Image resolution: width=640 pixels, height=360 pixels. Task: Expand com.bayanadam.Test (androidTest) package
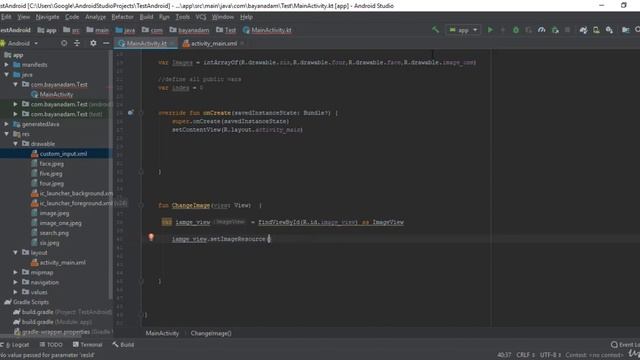(16, 104)
